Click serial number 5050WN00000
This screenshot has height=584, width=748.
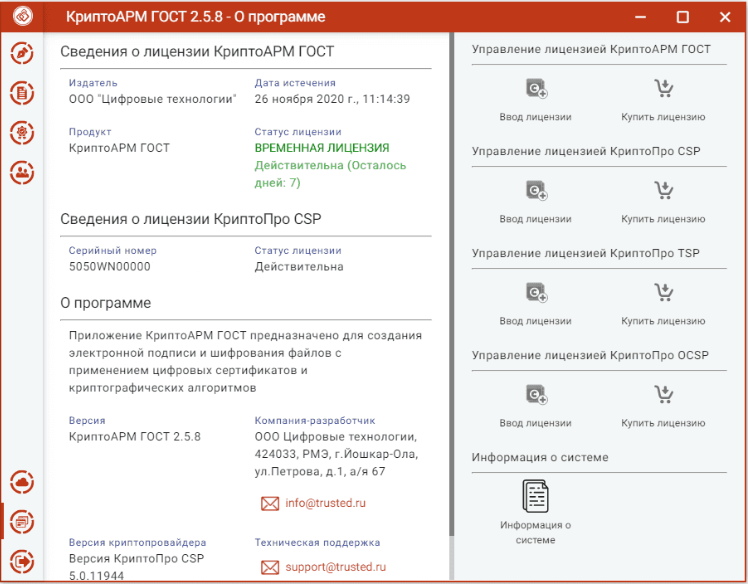coord(110,267)
